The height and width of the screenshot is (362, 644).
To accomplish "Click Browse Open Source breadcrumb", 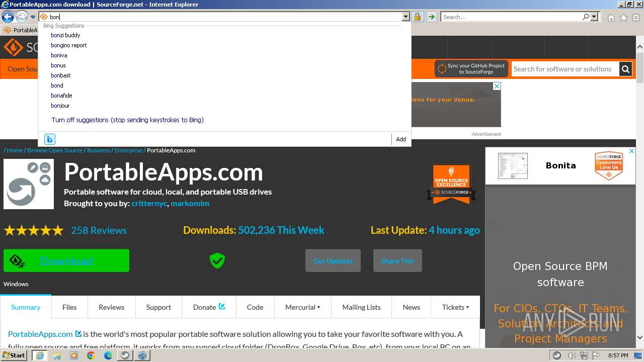I will (x=55, y=150).
